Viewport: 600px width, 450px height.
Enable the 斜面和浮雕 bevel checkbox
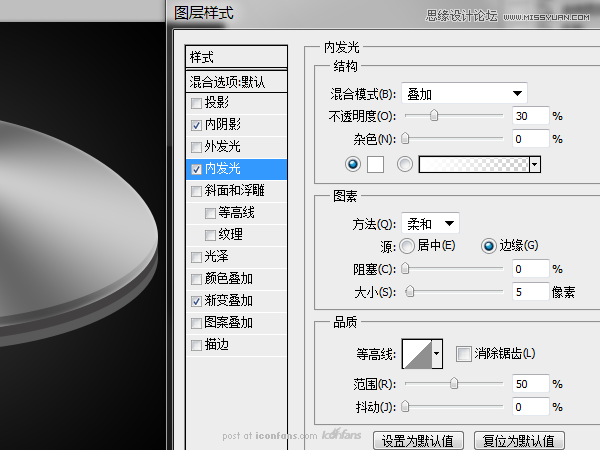pos(196,191)
